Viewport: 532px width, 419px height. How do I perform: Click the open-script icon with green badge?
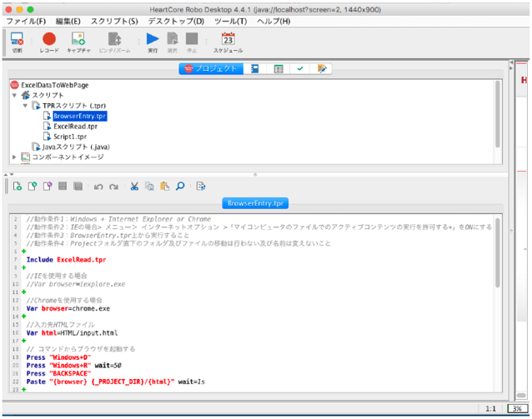click(33, 186)
